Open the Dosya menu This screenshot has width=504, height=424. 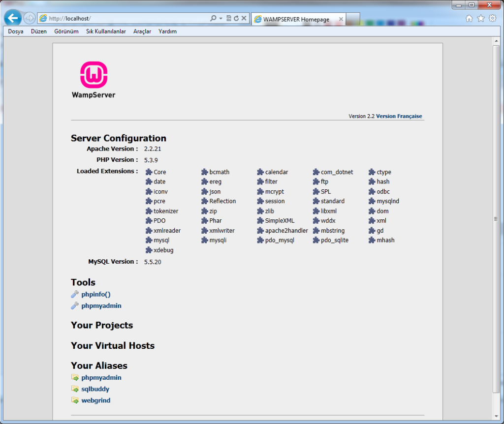click(x=16, y=31)
